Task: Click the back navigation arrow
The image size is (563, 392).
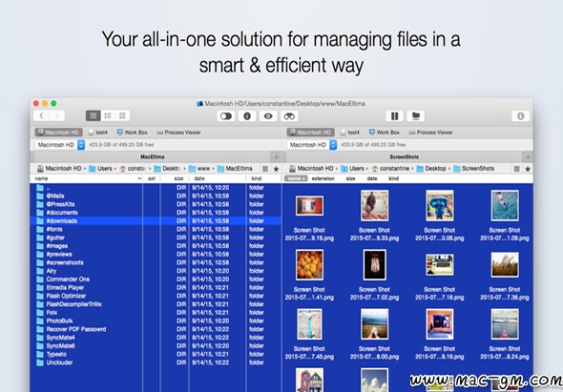Action: click(x=42, y=115)
